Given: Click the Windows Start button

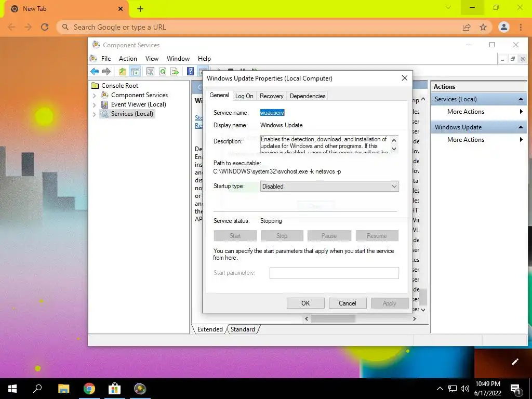Looking at the screenshot, I should 12,389.
